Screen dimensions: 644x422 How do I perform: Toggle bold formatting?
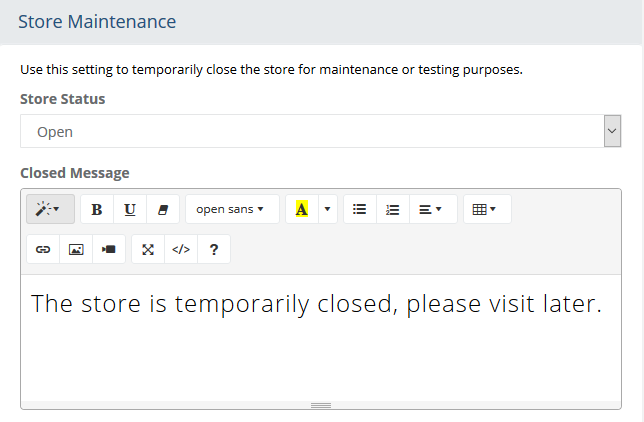click(97, 209)
